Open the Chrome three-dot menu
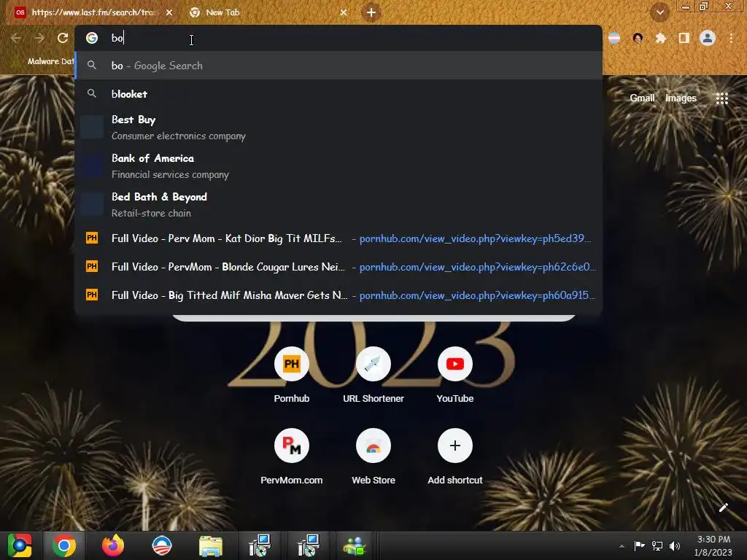This screenshot has width=747, height=560. click(731, 38)
